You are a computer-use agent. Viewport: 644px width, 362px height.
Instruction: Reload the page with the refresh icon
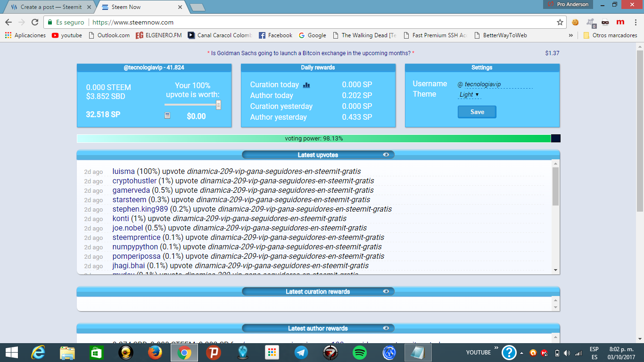(35, 22)
